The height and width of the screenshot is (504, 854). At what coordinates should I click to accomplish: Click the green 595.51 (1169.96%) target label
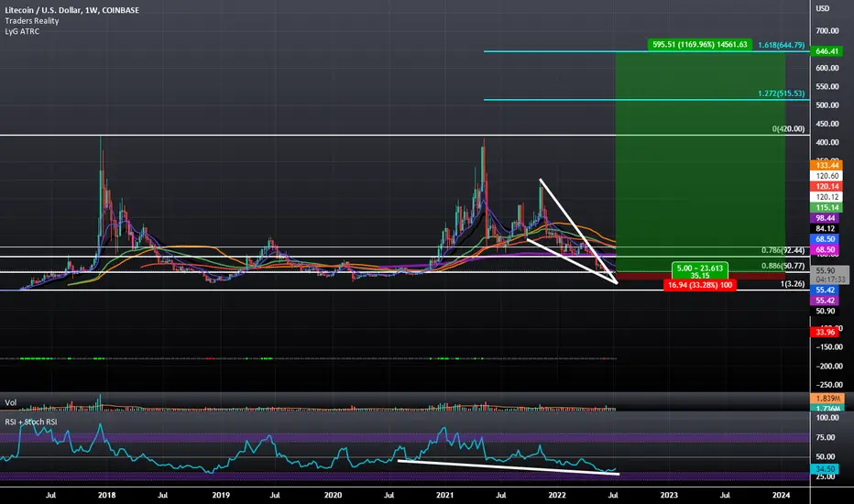(x=700, y=45)
